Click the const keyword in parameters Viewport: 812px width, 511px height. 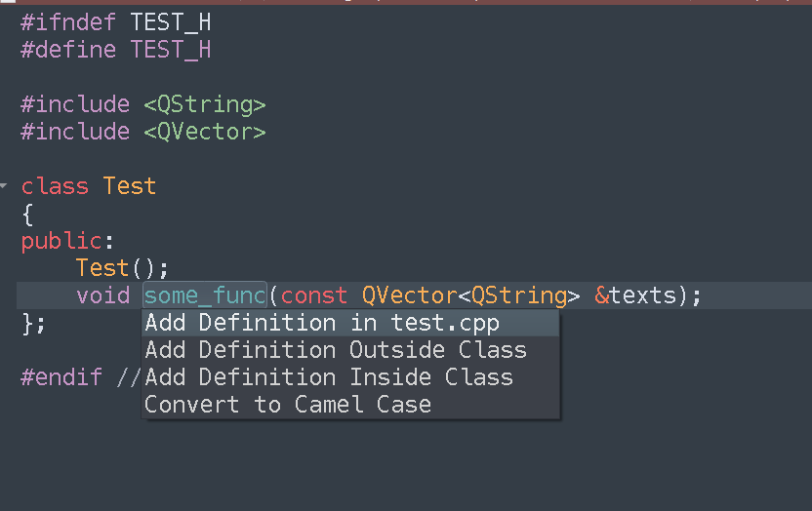(x=314, y=295)
